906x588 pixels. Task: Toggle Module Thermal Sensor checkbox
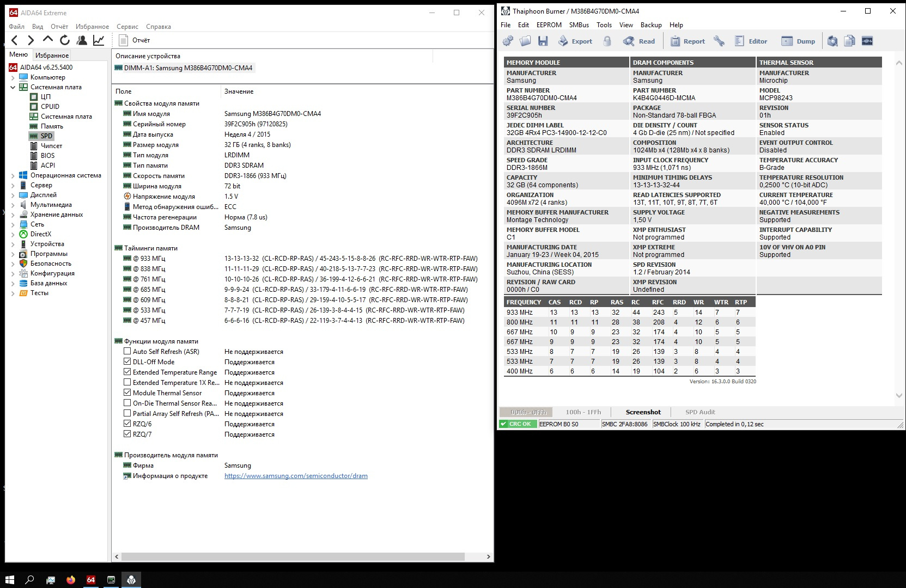tap(127, 393)
